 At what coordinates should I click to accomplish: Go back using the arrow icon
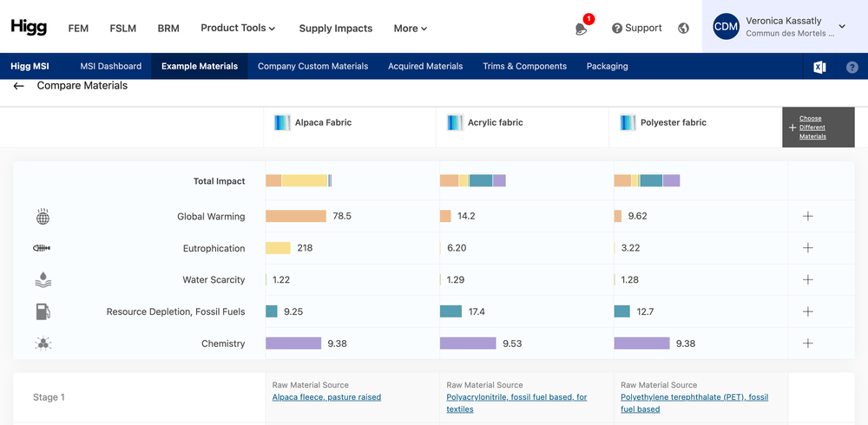pyautogui.click(x=19, y=86)
